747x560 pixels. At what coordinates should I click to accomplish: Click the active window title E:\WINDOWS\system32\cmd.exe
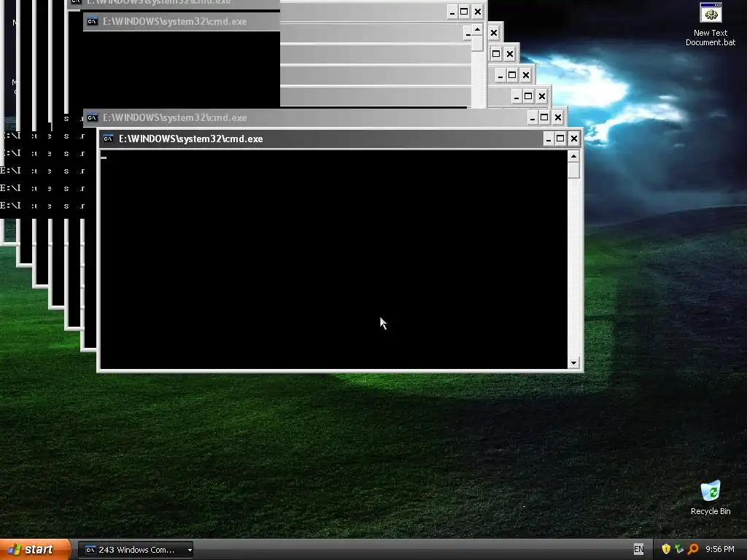[190, 139]
